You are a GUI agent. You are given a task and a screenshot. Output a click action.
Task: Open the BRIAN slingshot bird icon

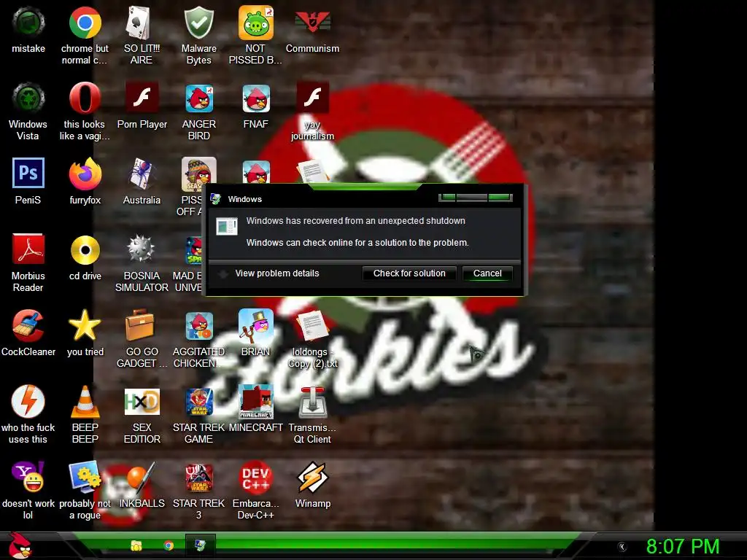coord(256,326)
